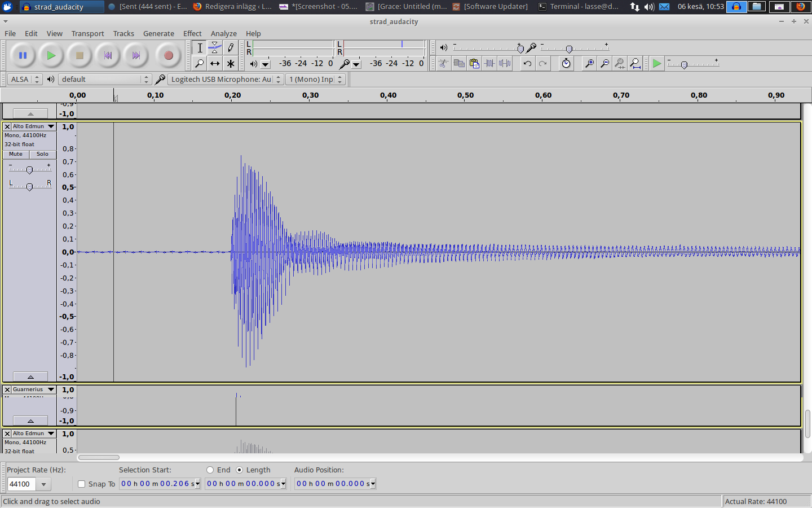
Task: Solo the first Alto Edmun track
Action: (x=43, y=154)
